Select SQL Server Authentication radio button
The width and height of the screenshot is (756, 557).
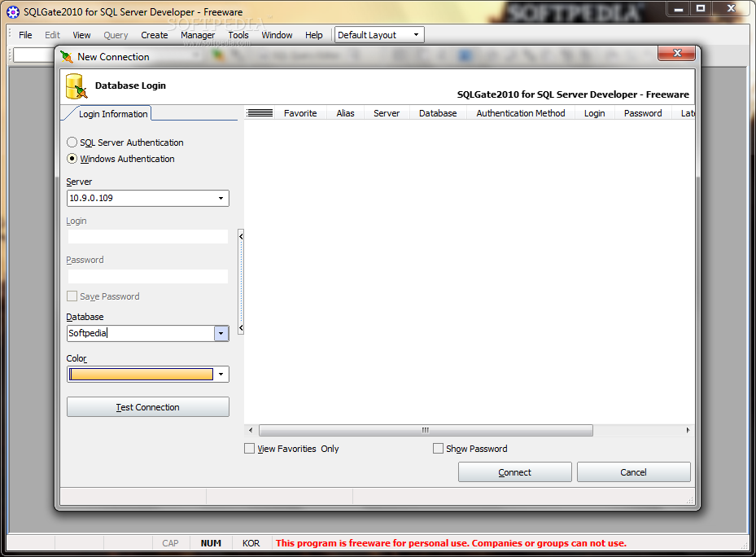pos(72,143)
